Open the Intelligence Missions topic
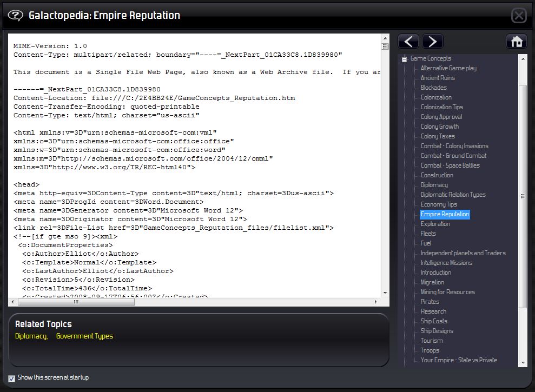The image size is (535, 392). coord(446,263)
